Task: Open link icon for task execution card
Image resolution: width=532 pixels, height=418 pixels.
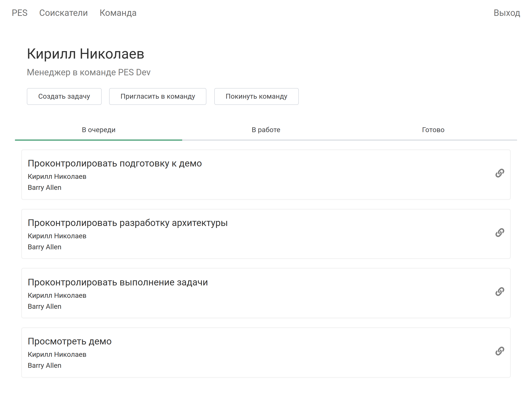Action: pos(499,292)
